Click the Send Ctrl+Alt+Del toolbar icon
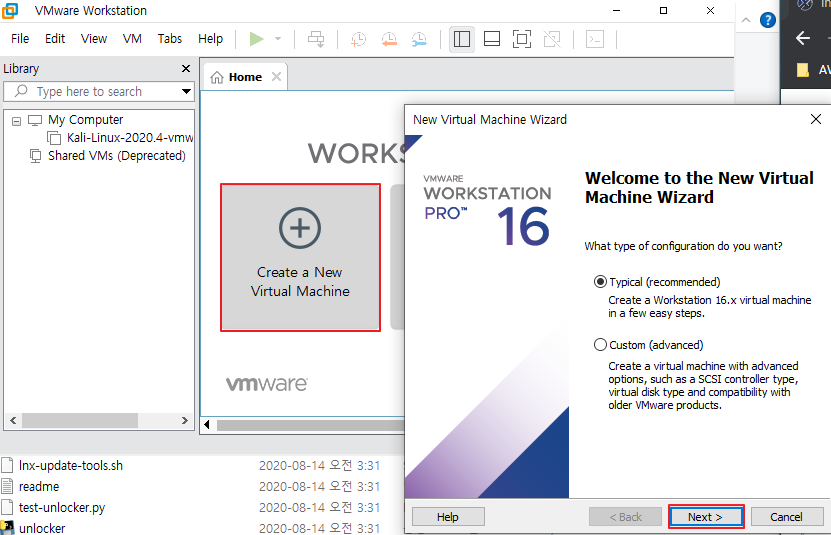 pyautogui.click(x=316, y=39)
